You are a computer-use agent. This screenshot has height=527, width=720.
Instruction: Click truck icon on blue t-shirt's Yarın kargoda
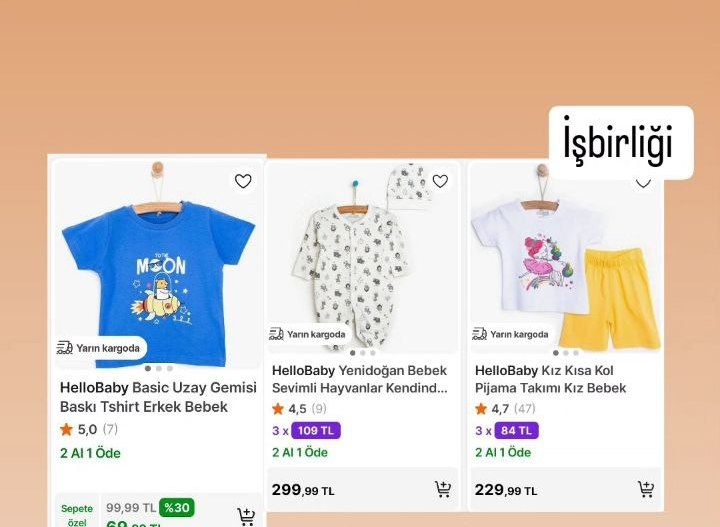[65, 348]
